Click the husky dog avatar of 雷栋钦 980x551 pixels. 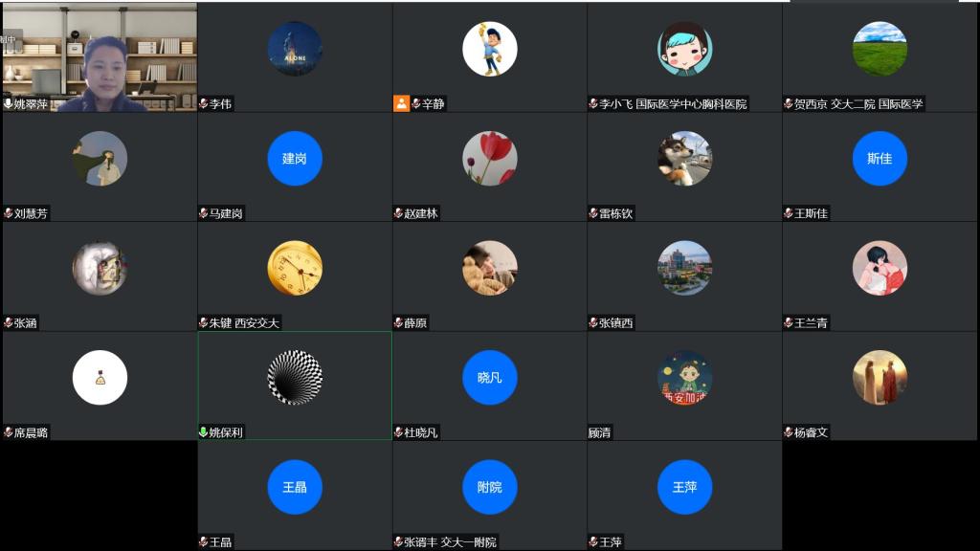pos(684,159)
